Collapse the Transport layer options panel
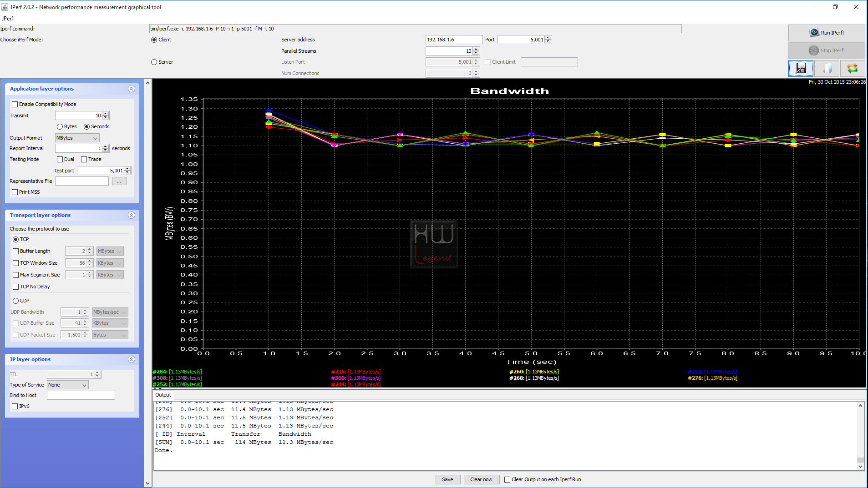868x488 pixels. (132, 215)
